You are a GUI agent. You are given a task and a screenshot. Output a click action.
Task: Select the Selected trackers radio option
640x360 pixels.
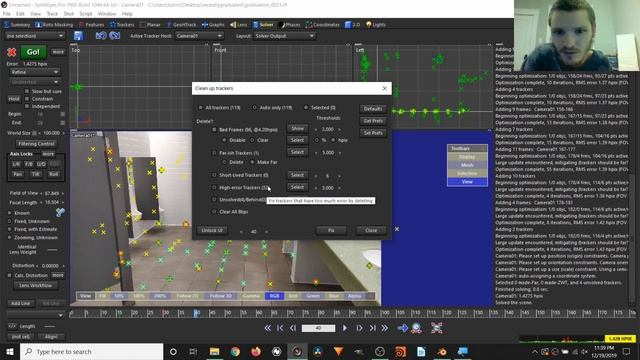tap(306, 108)
